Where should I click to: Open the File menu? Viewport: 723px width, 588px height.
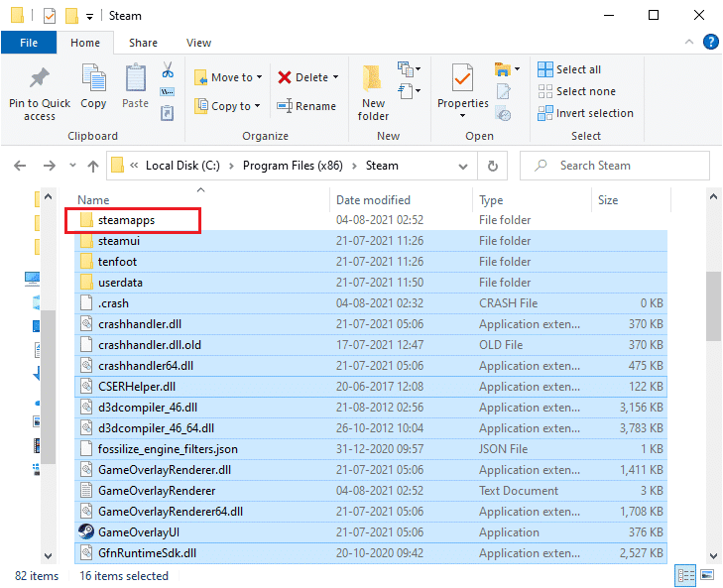coord(29,43)
